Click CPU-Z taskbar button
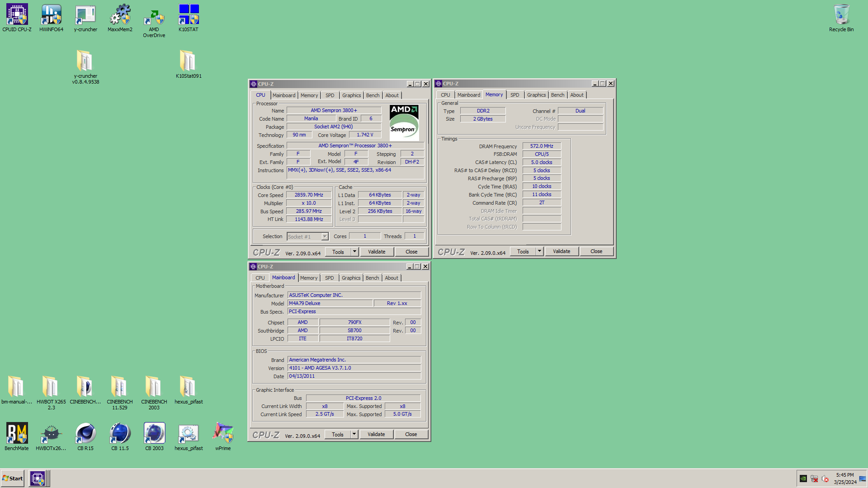This screenshot has width=868, height=488. [x=38, y=479]
